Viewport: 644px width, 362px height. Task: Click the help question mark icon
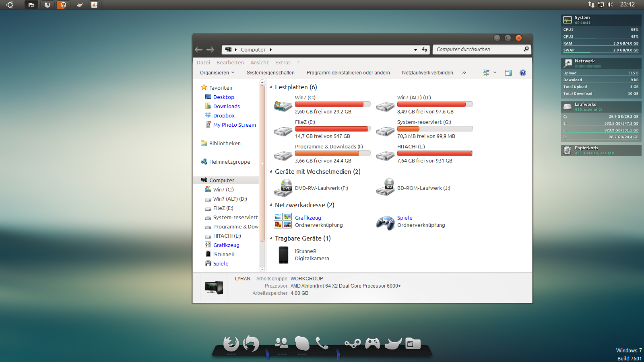[x=522, y=73]
